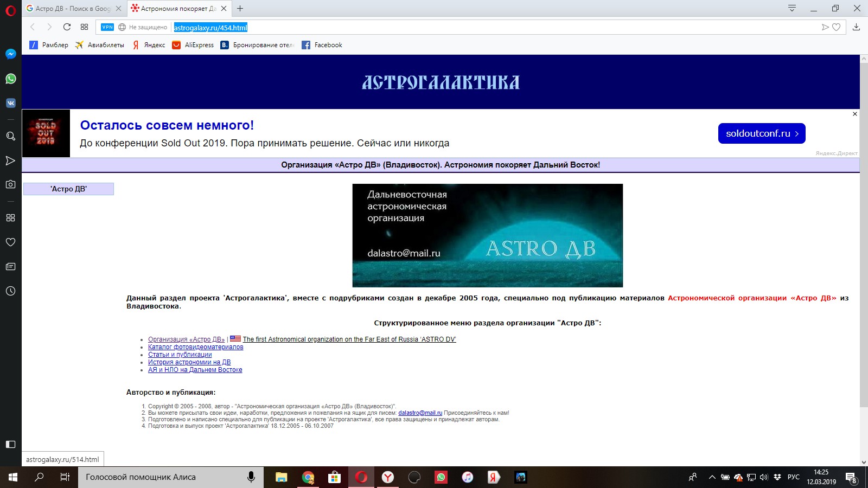Screen dimensions: 868x488
Task: Open My Flow arrow in sidebar
Action: [10, 160]
